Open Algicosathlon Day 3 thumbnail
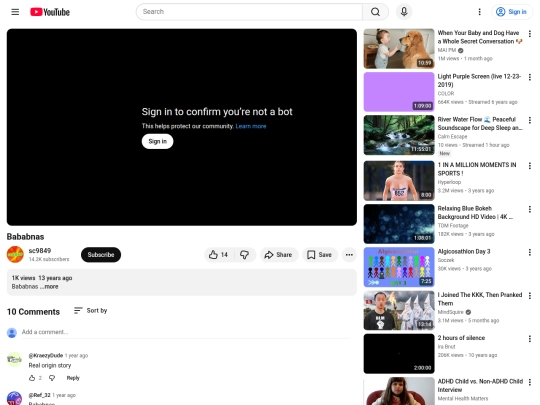This screenshot has height=405, width=540. [x=399, y=267]
